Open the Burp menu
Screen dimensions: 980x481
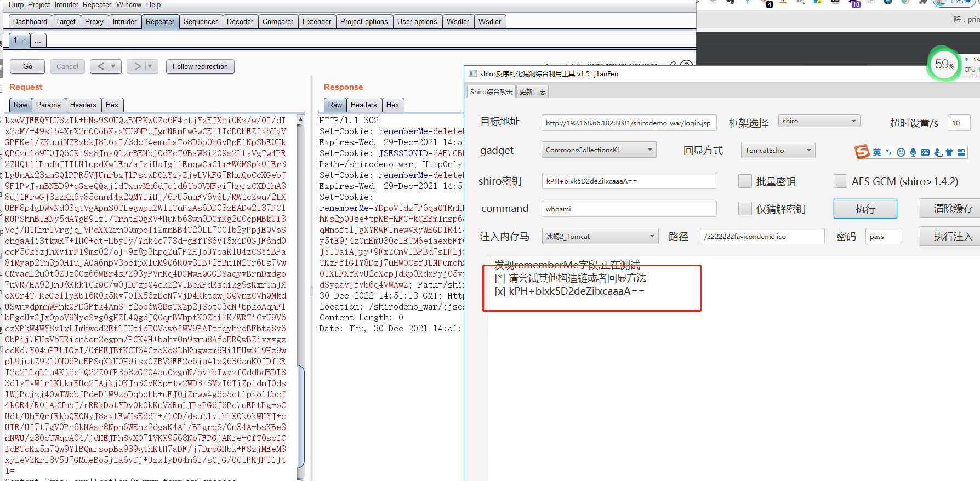[16, 4]
